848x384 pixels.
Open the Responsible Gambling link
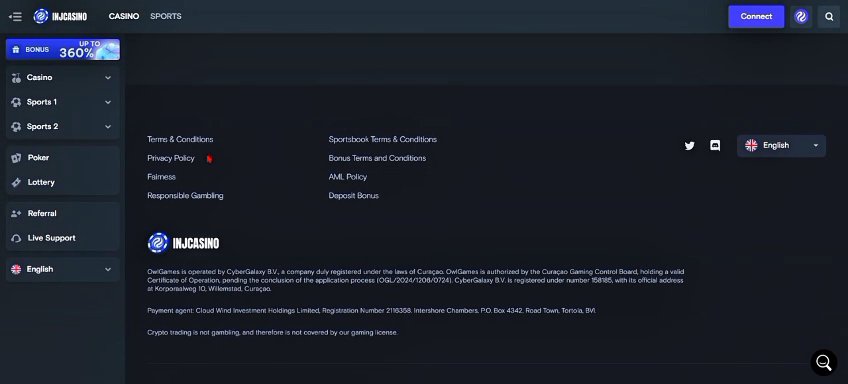[x=185, y=196]
